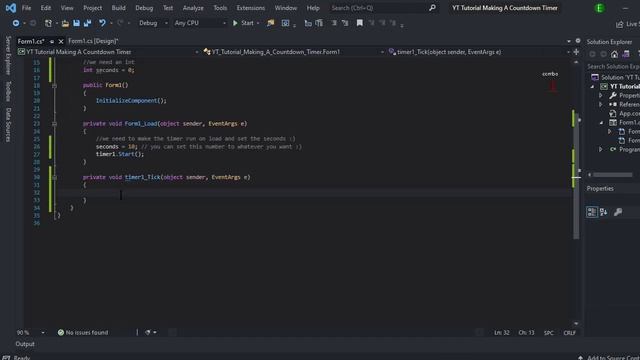Open the Analyze menu
Screen dimensions: 640x360
click(x=193, y=8)
